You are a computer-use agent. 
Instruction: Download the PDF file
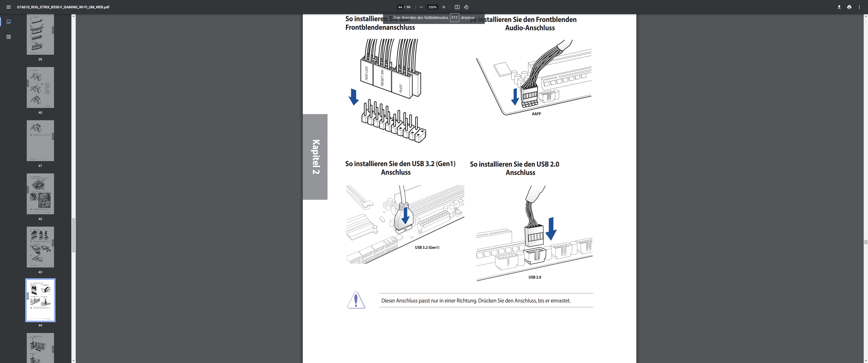point(839,7)
